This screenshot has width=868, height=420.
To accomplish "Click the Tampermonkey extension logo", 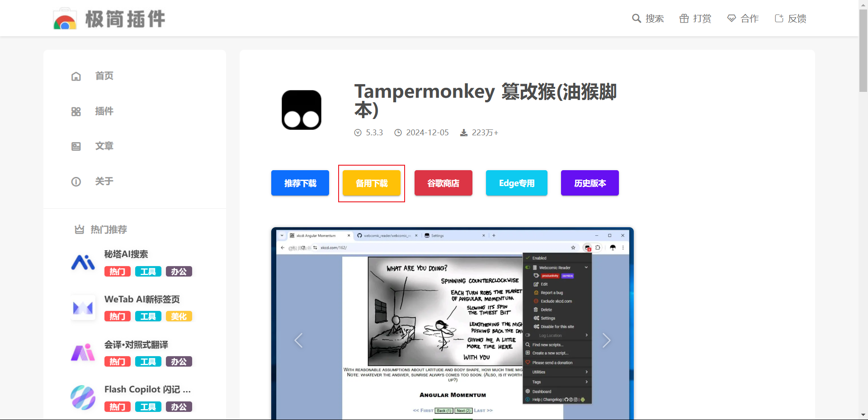I will pyautogui.click(x=302, y=110).
